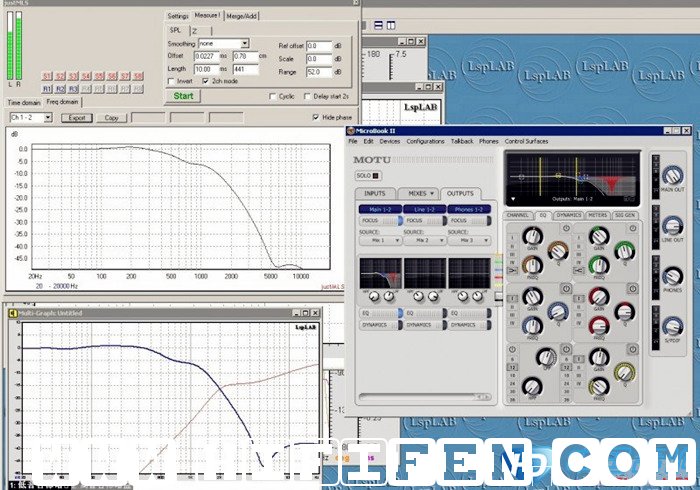
Task: Switch to the Time domain tab
Action: point(24,103)
